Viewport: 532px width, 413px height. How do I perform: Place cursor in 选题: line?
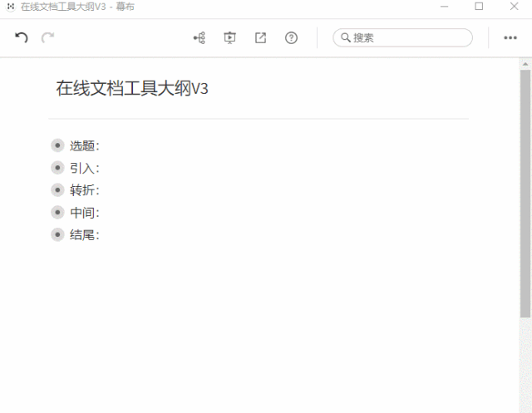tap(85, 145)
